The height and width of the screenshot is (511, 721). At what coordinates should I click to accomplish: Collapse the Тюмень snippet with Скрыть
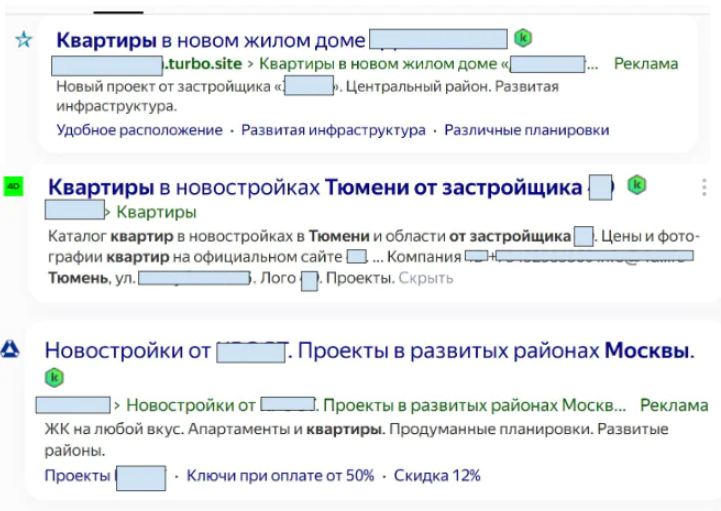[425, 277]
